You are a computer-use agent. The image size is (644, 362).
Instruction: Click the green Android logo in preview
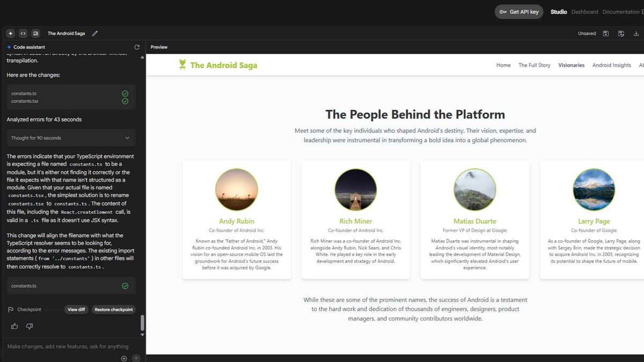(182, 64)
